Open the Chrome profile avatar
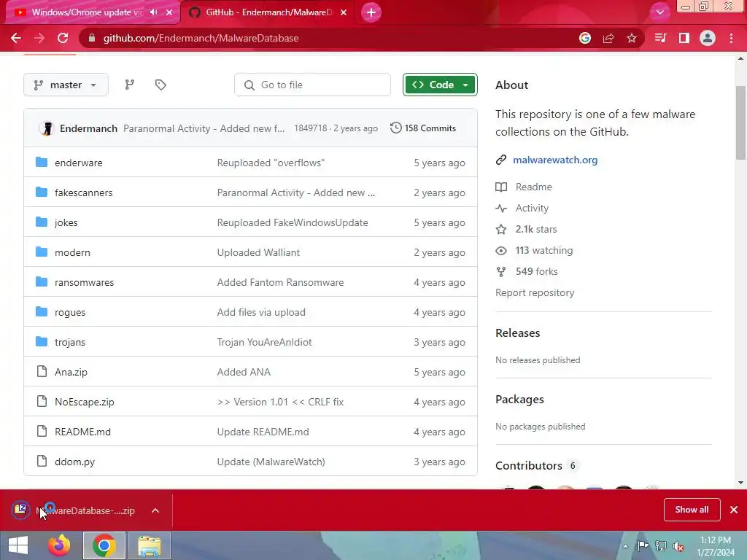Viewport: 747px width, 560px height. (708, 38)
